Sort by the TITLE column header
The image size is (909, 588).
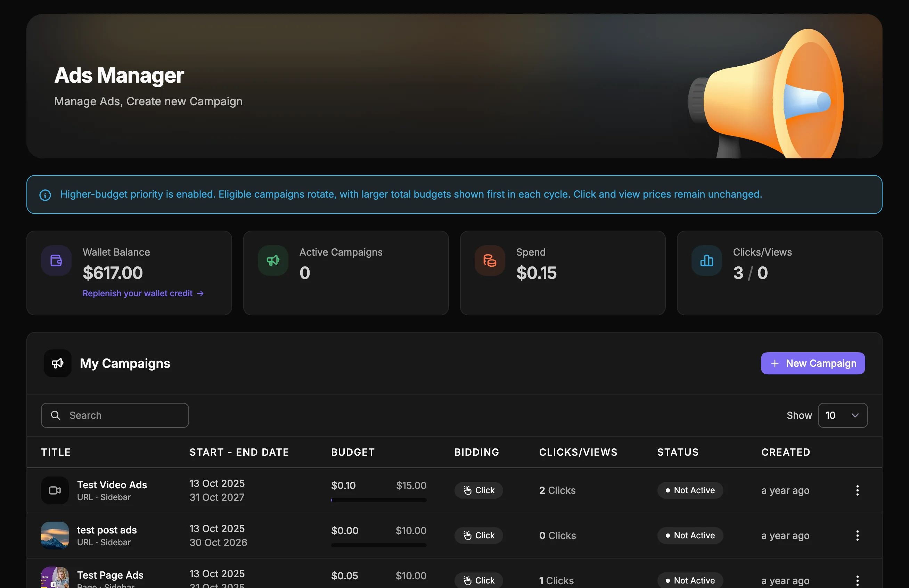(x=56, y=452)
